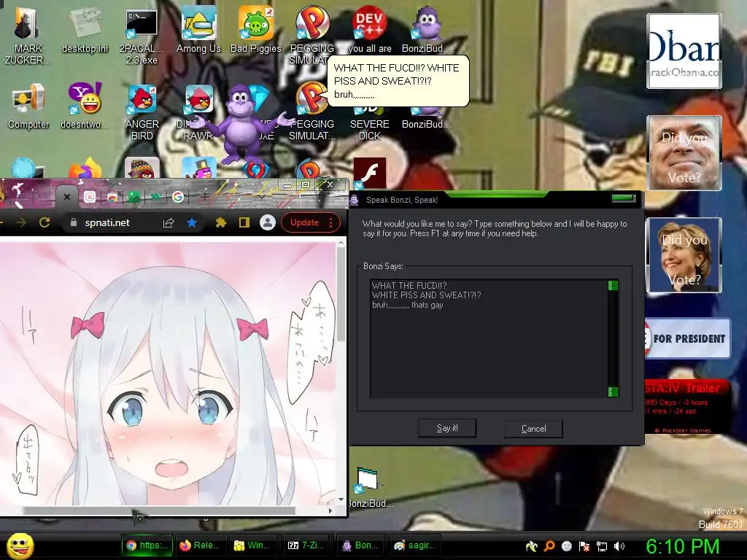Click the FOR PRESIDENT banner gadget
The height and width of the screenshot is (560, 747).
[x=686, y=338]
